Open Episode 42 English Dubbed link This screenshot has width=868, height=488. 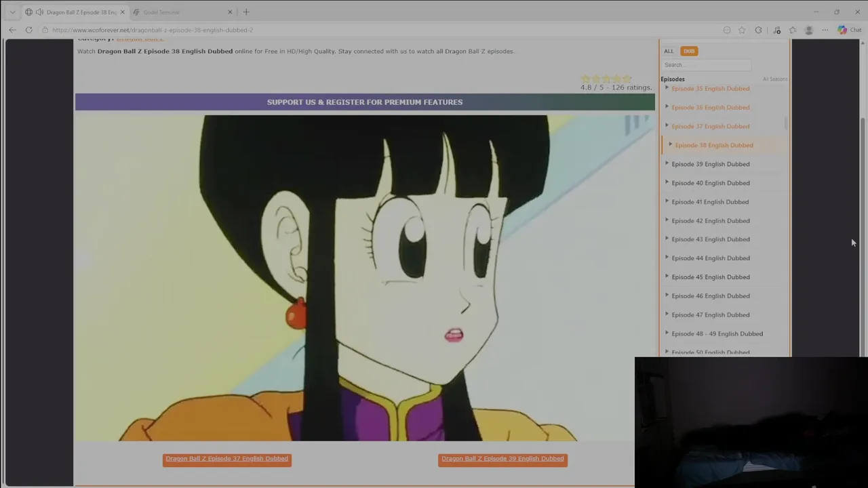point(711,221)
